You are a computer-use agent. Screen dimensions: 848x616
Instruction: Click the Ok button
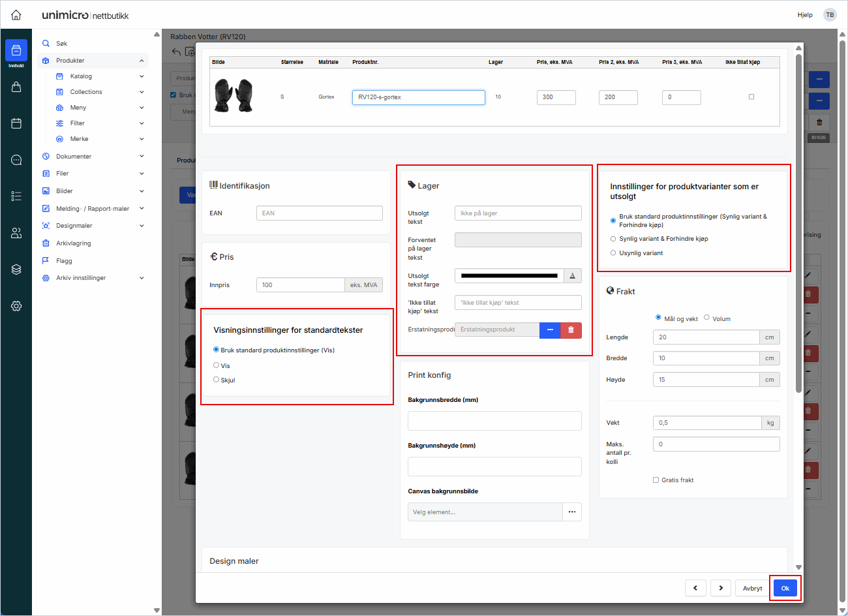[x=785, y=588]
